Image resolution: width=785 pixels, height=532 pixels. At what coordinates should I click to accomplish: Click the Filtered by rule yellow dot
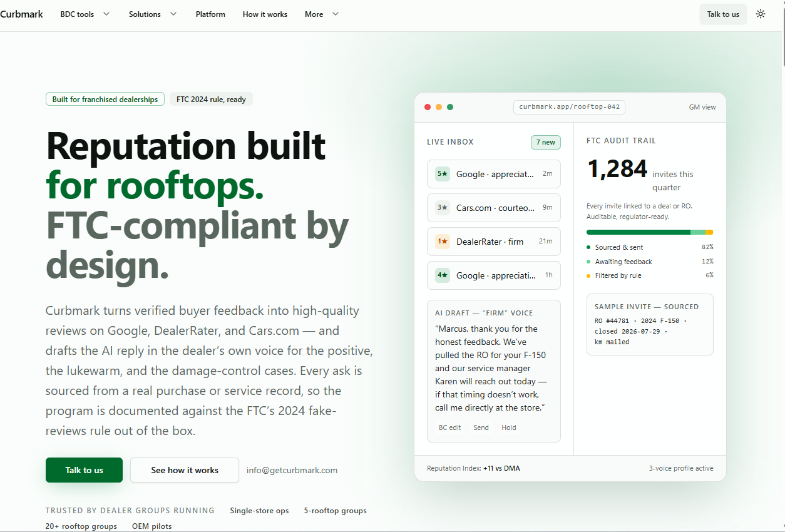[x=588, y=275]
